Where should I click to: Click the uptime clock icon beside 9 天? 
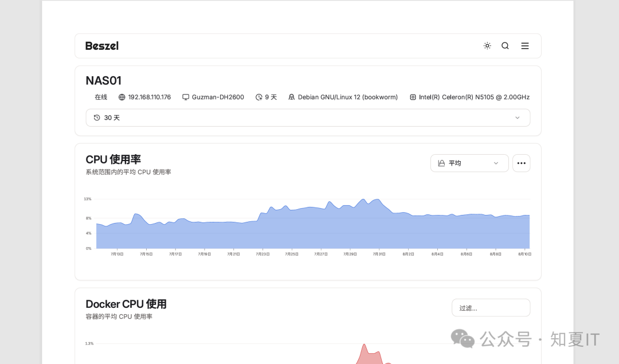259,97
